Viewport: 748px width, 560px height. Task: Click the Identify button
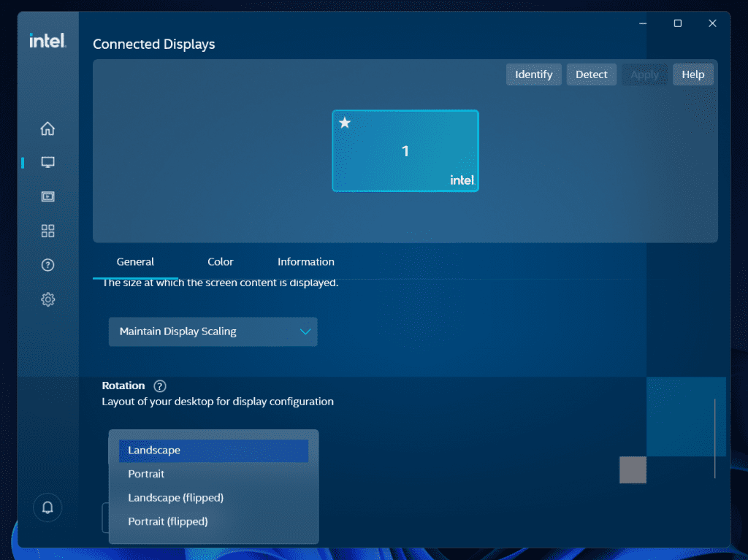pyautogui.click(x=533, y=74)
